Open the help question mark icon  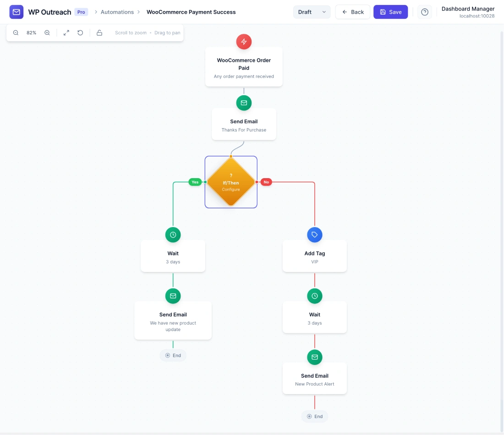click(425, 12)
